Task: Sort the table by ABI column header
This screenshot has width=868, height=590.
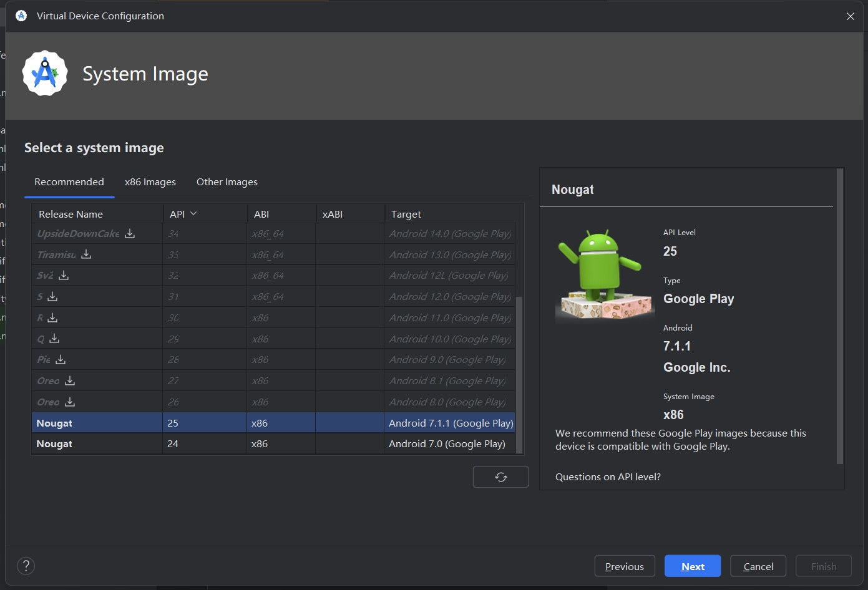Action: point(281,214)
